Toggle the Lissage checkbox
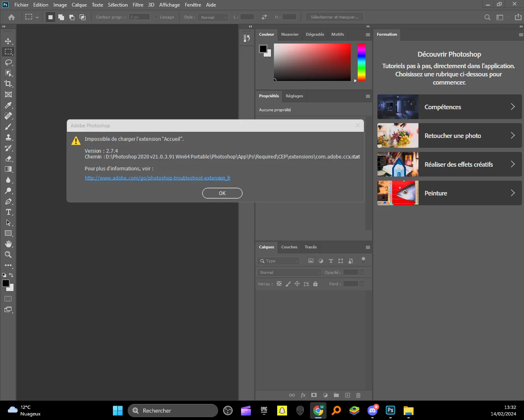The image size is (524, 420). coord(156,17)
